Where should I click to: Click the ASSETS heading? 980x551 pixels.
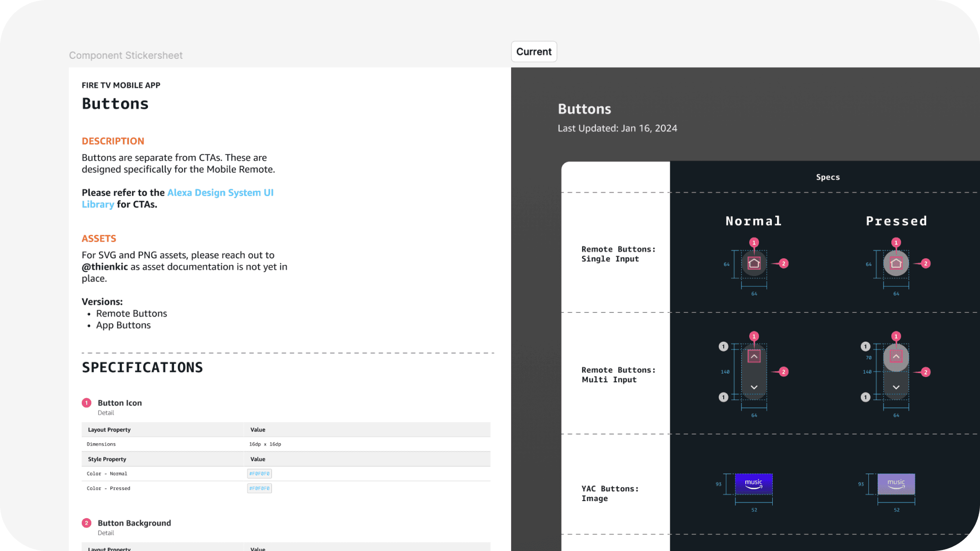point(99,239)
